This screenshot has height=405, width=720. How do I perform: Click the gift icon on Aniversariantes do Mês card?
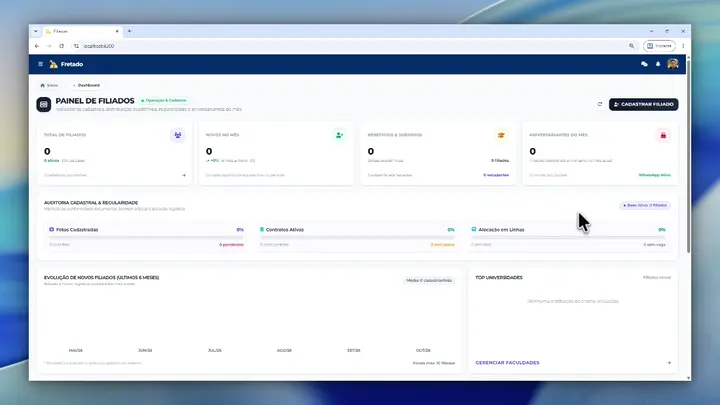(x=663, y=135)
